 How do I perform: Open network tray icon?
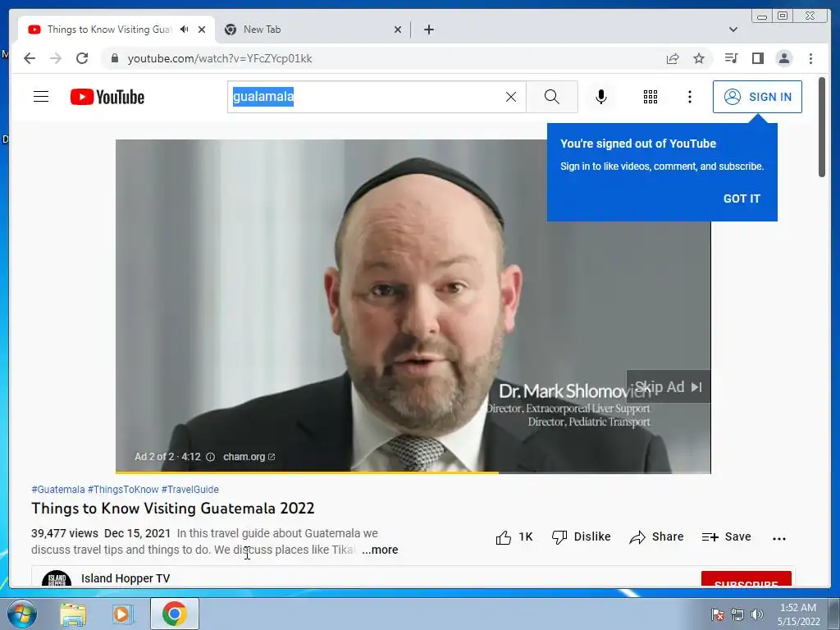[737, 614]
